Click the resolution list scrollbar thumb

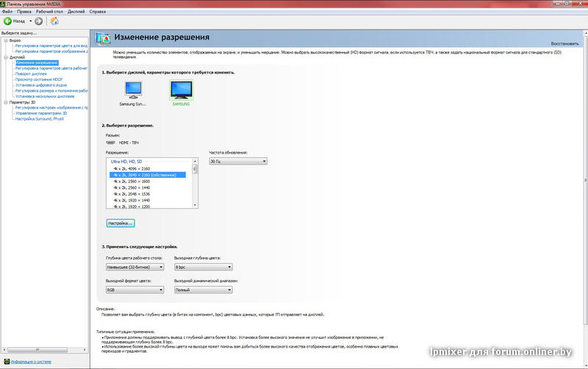coord(195,170)
